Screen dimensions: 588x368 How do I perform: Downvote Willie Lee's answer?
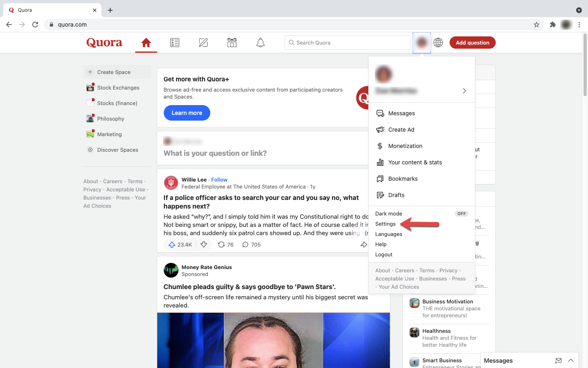coord(204,244)
